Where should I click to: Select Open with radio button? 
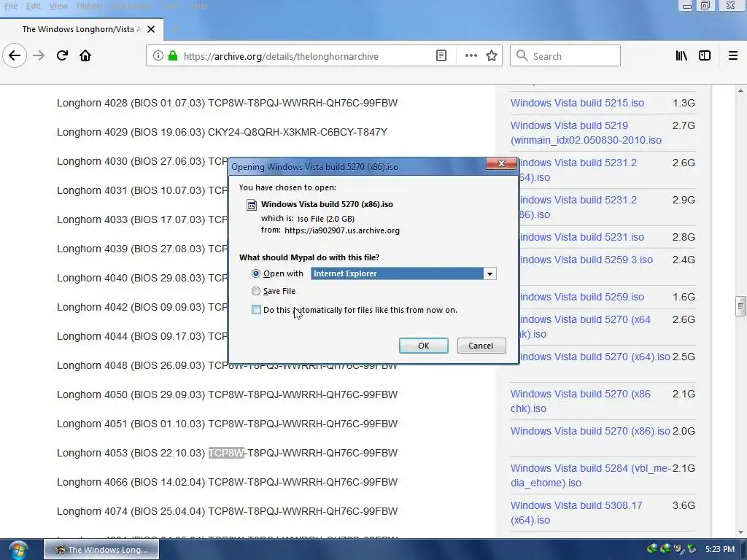pyautogui.click(x=256, y=273)
